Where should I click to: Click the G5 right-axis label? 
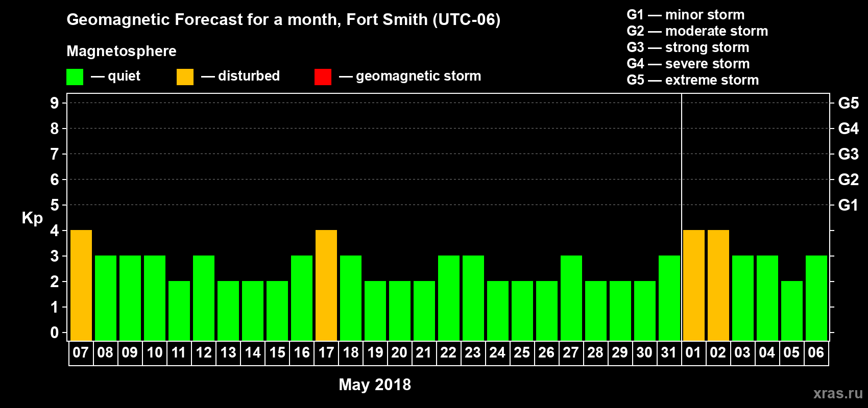849,103
